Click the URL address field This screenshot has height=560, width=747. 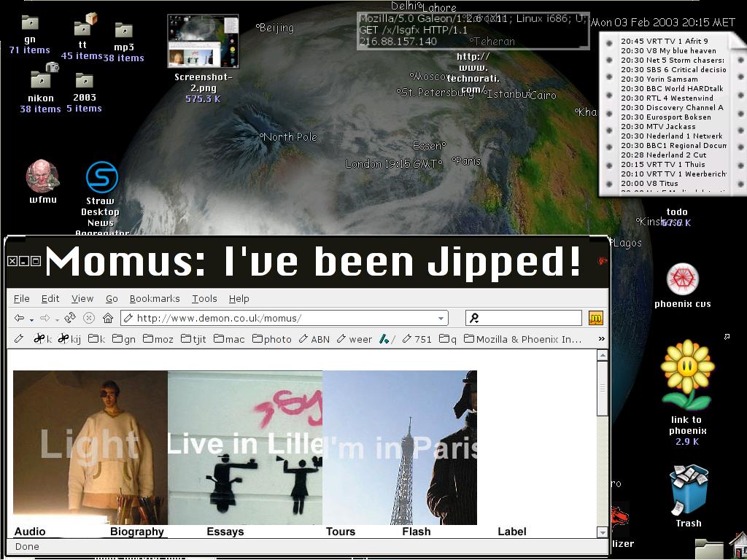284,318
